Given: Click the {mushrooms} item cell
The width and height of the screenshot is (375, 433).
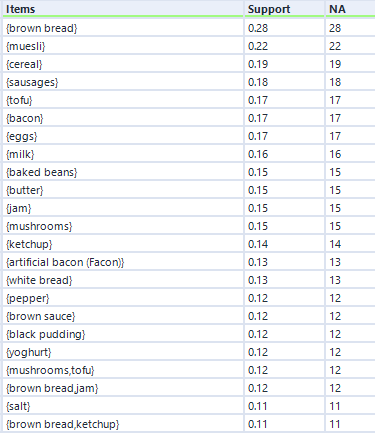Looking at the screenshot, I should [x=123, y=226].
